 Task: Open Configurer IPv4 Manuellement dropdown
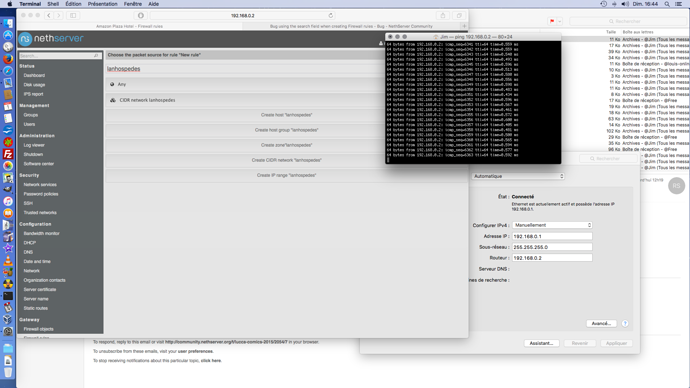[x=552, y=225]
